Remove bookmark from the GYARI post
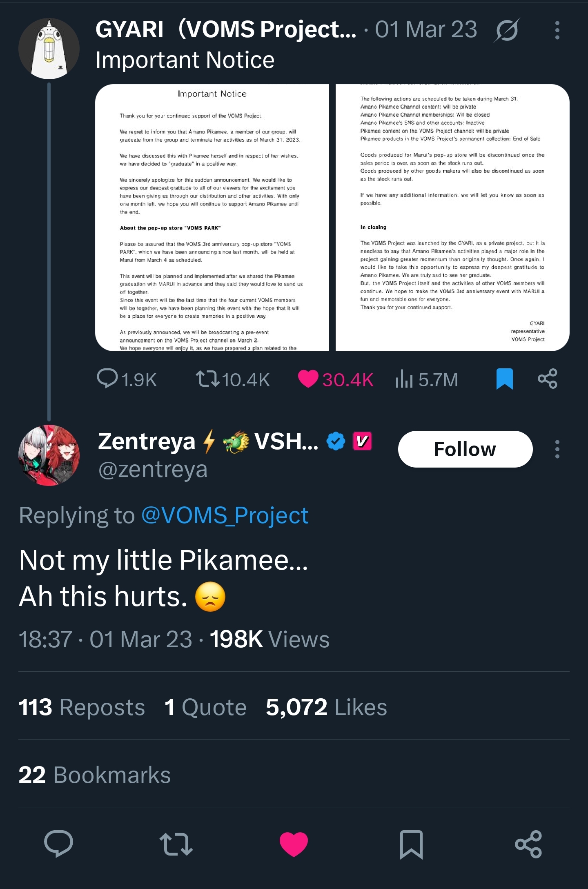Viewport: 588px width, 889px height. (504, 379)
